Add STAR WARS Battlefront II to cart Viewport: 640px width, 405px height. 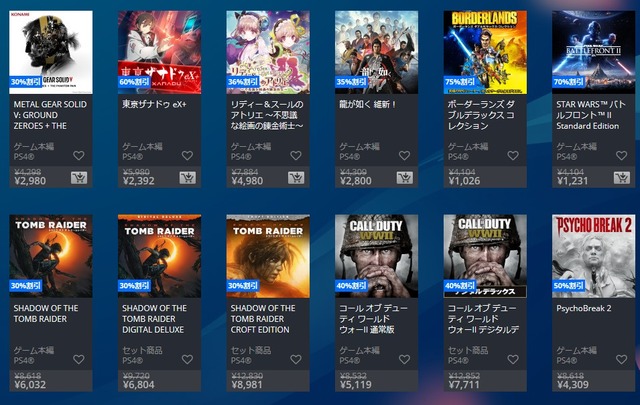click(622, 178)
